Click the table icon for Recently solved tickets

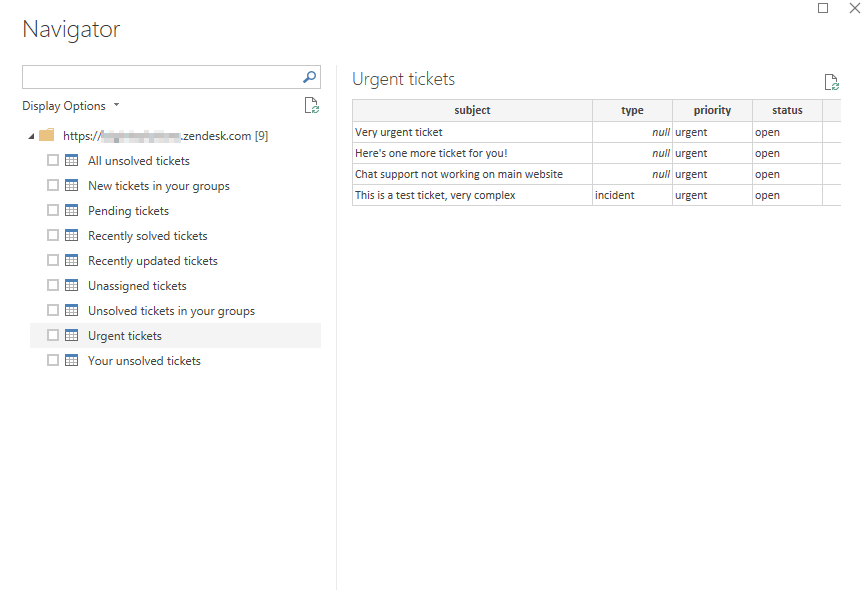pos(72,235)
